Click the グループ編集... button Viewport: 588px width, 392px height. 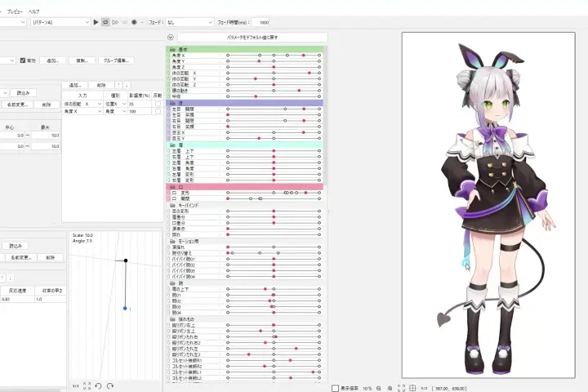tap(116, 60)
